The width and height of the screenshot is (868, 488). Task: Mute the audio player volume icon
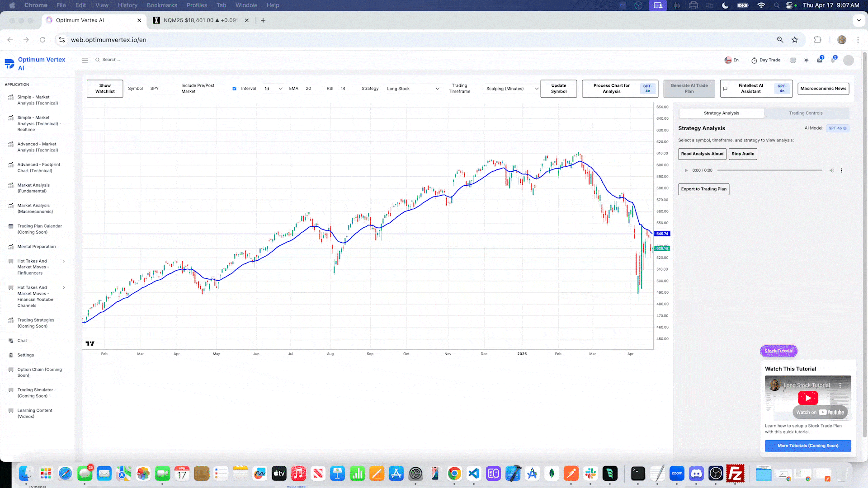click(831, 171)
